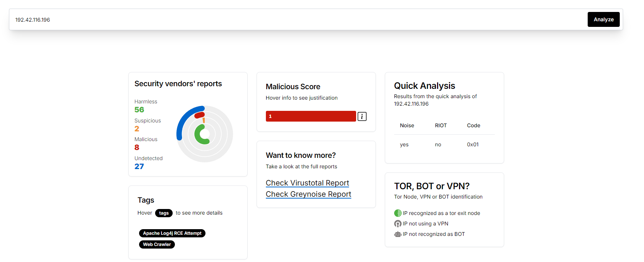Click the Suspicious count 2

(x=137, y=129)
